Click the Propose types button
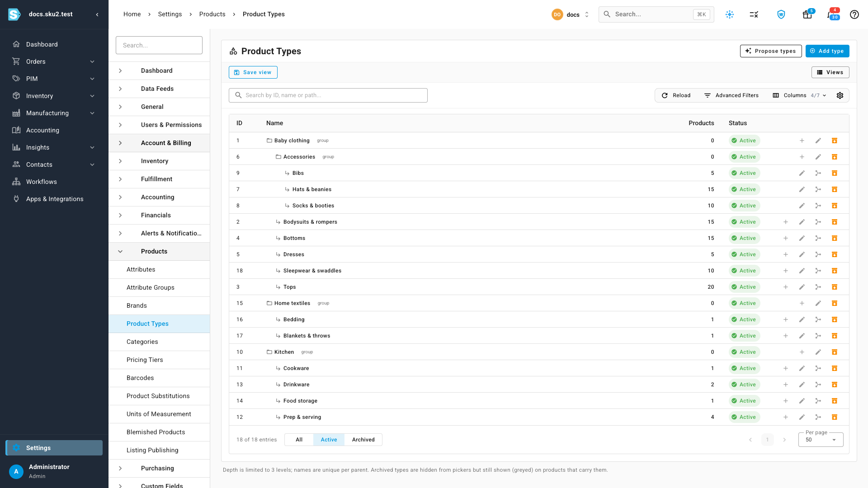Screen dimensions: 868x488 tap(771, 51)
